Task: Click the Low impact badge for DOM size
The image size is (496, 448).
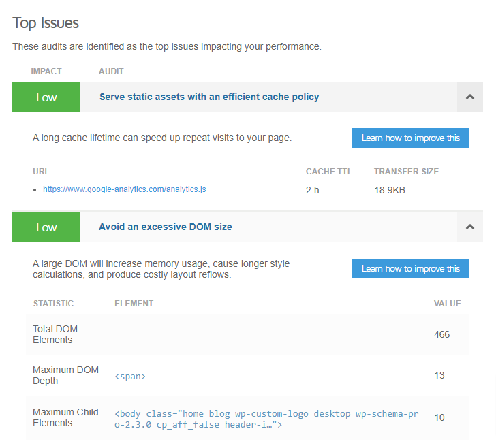Action: pos(46,227)
